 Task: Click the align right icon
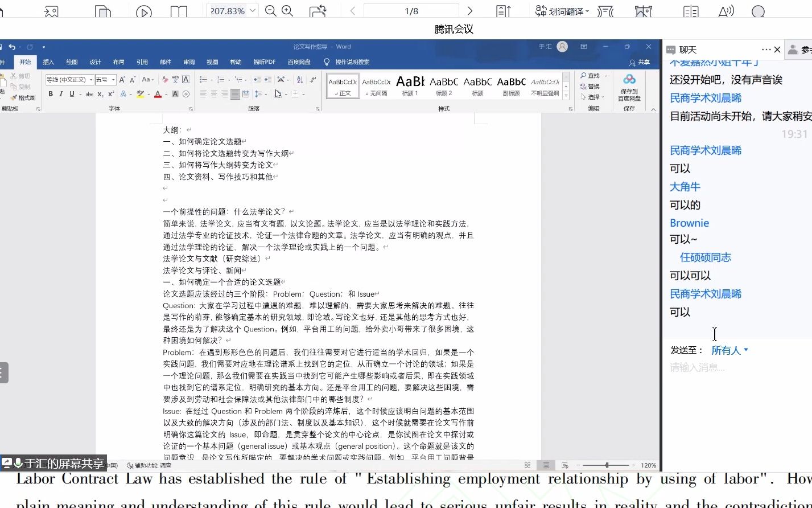pyautogui.click(x=225, y=94)
